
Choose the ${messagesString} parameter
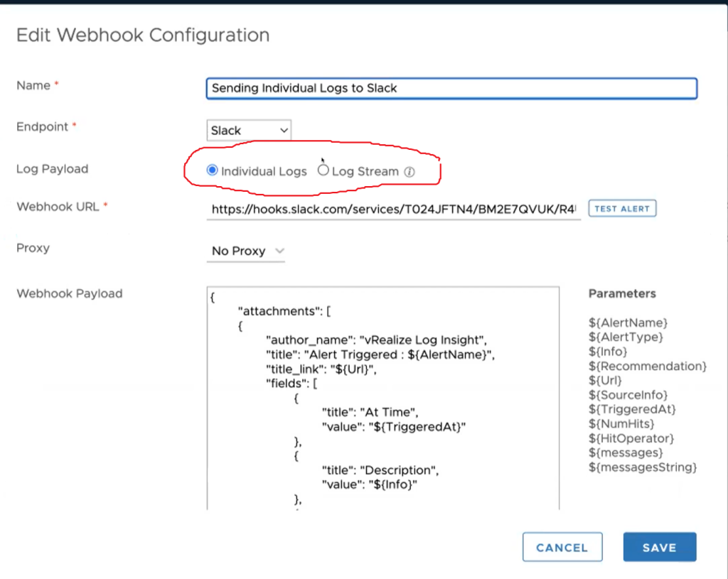pos(643,467)
